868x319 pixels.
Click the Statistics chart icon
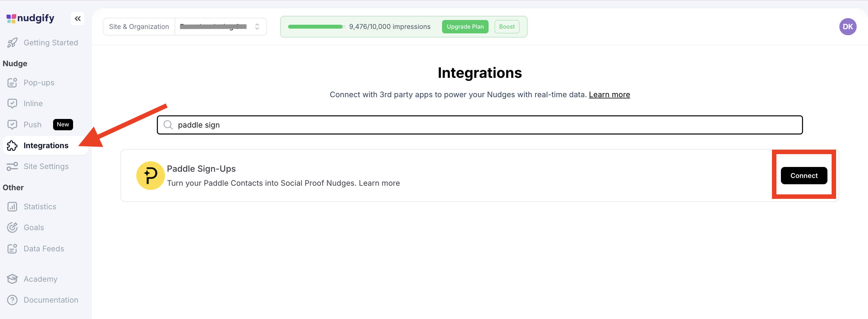13,207
